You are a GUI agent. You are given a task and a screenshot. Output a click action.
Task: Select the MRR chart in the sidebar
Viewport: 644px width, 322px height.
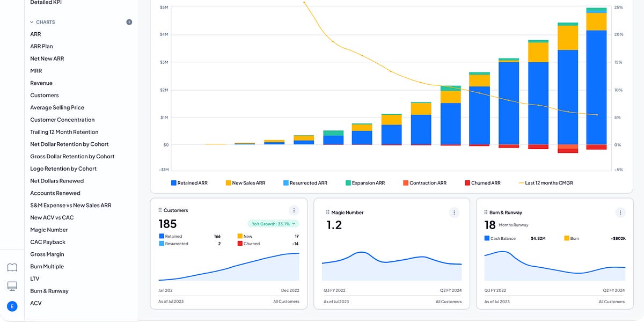click(36, 70)
